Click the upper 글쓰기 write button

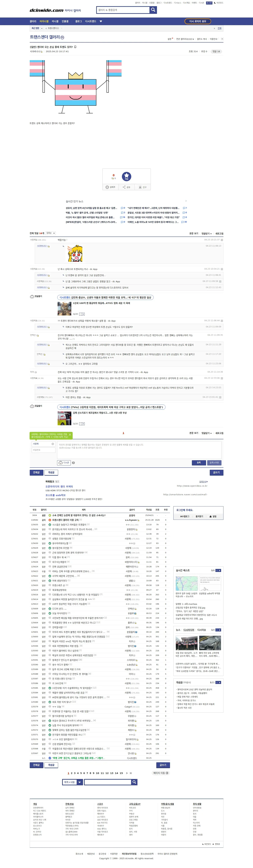216,472
